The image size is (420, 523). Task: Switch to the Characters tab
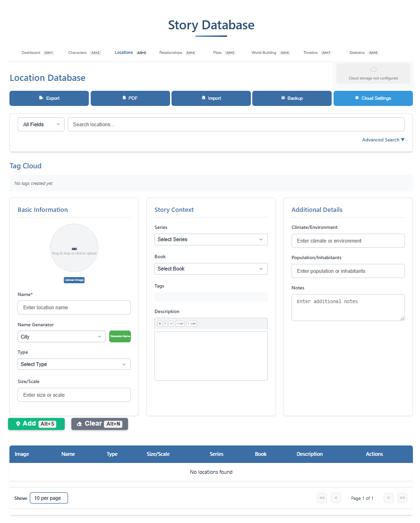(x=77, y=52)
